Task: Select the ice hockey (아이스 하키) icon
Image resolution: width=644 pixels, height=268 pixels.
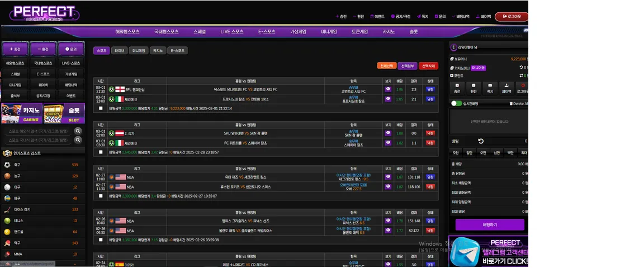Action: click(7, 210)
